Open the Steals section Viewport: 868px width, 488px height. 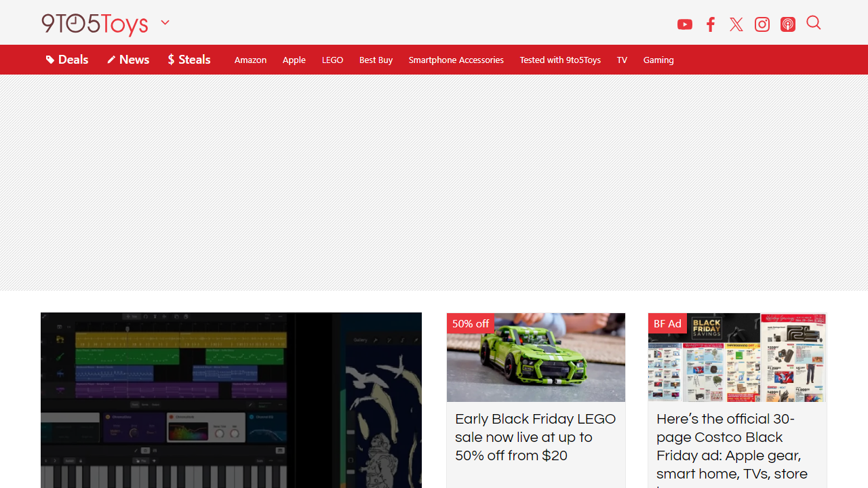pyautogui.click(x=189, y=60)
